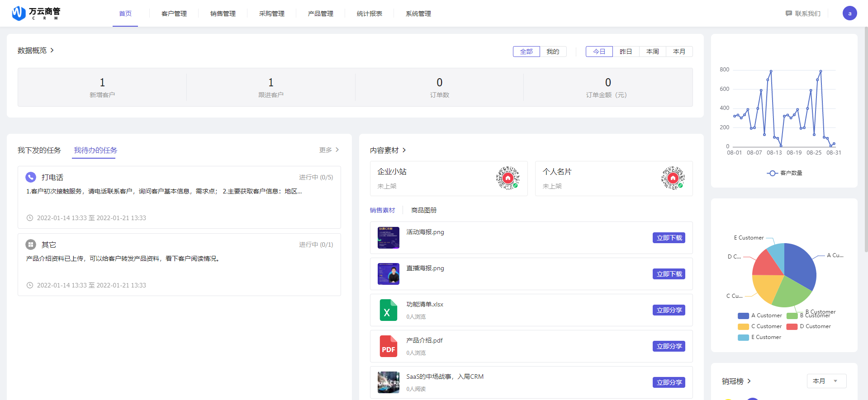Image resolution: width=868 pixels, height=400 pixels.
Task: Expand 数据概览 section arrow
Action: pos(52,50)
